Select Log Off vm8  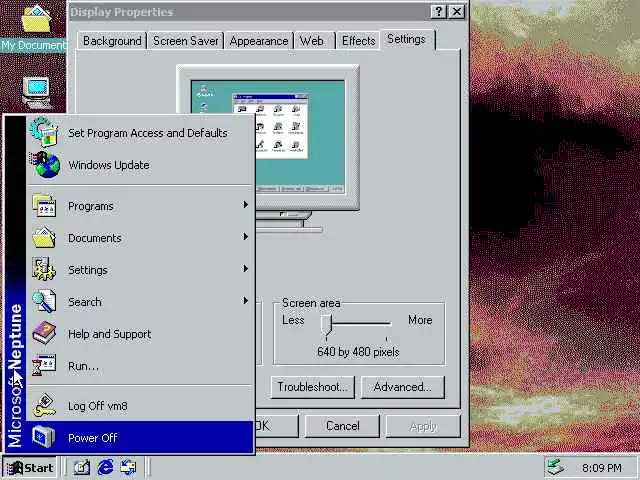140,406
